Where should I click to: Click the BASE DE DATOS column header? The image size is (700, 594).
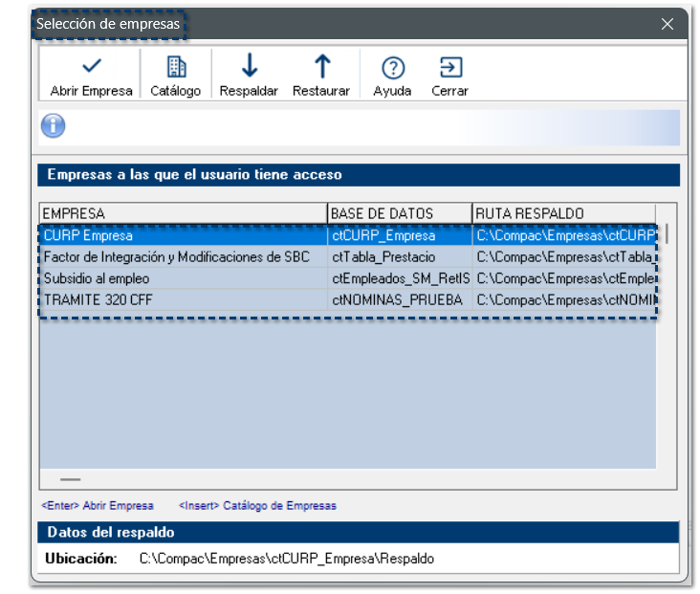pyautogui.click(x=399, y=213)
